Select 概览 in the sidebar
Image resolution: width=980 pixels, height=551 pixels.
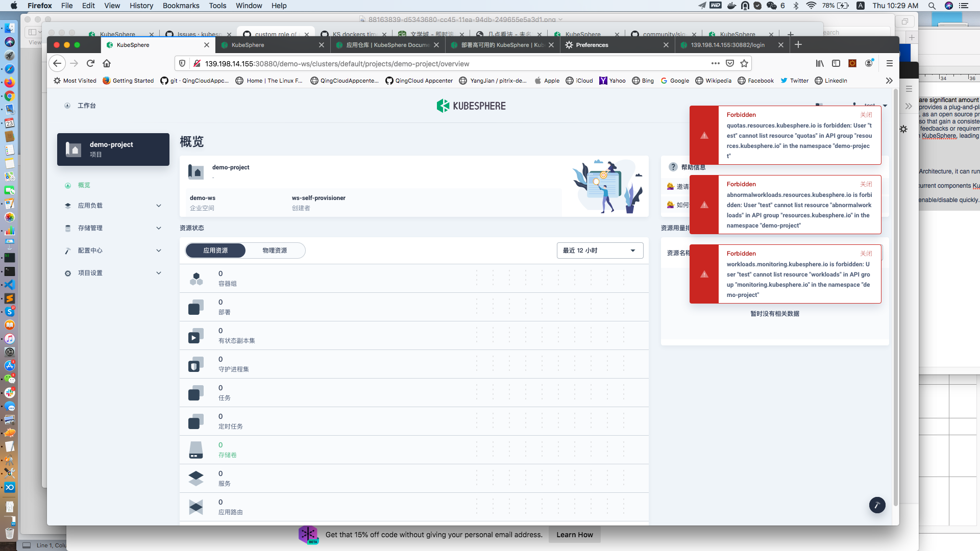pyautogui.click(x=84, y=185)
